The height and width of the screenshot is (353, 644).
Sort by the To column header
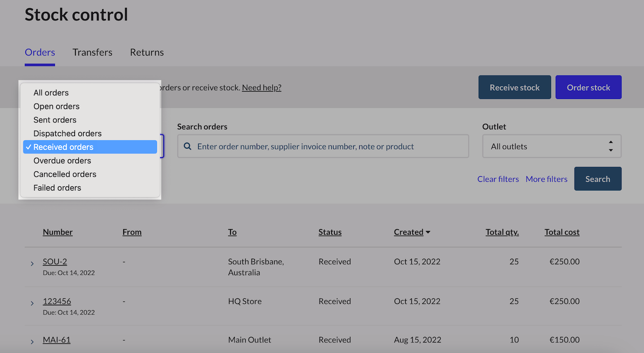tap(232, 232)
